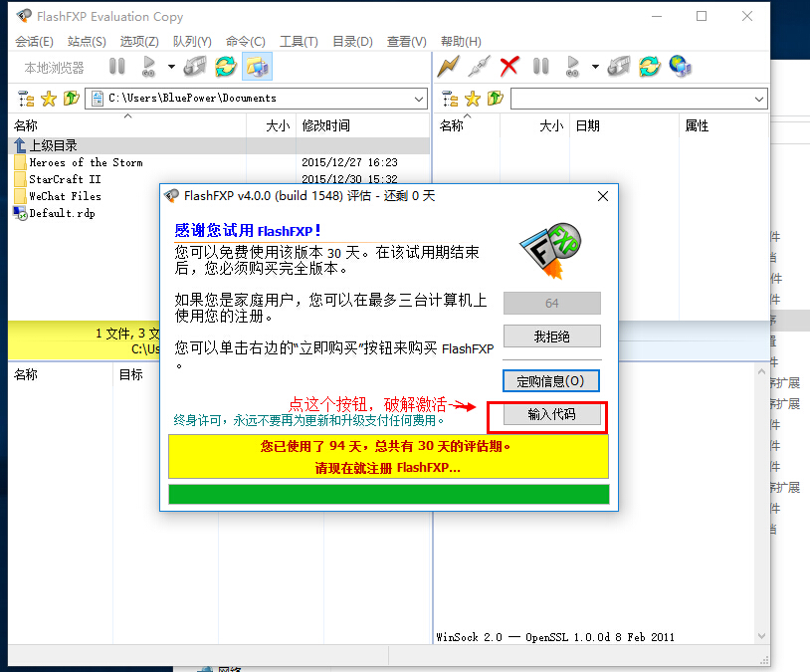Click the 本地浏览器 label
The height and width of the screenshot is (672, 810).
(x=55, y=68)
